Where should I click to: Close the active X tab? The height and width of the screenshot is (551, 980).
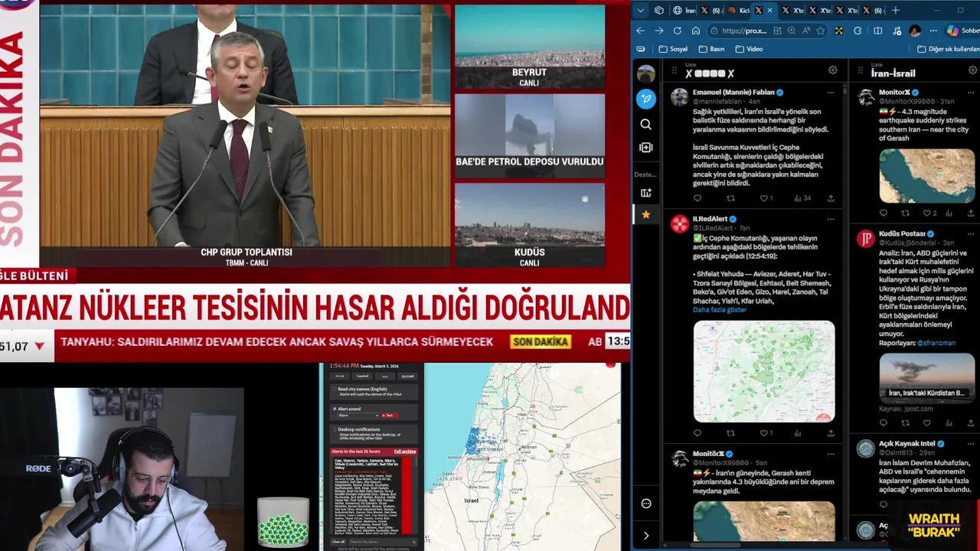(x=770, y=10)
